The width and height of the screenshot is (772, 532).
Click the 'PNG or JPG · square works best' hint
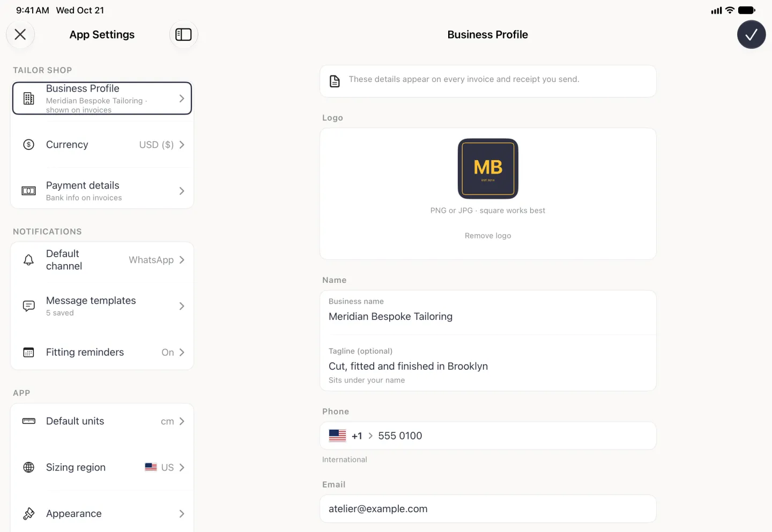[488, 211]
